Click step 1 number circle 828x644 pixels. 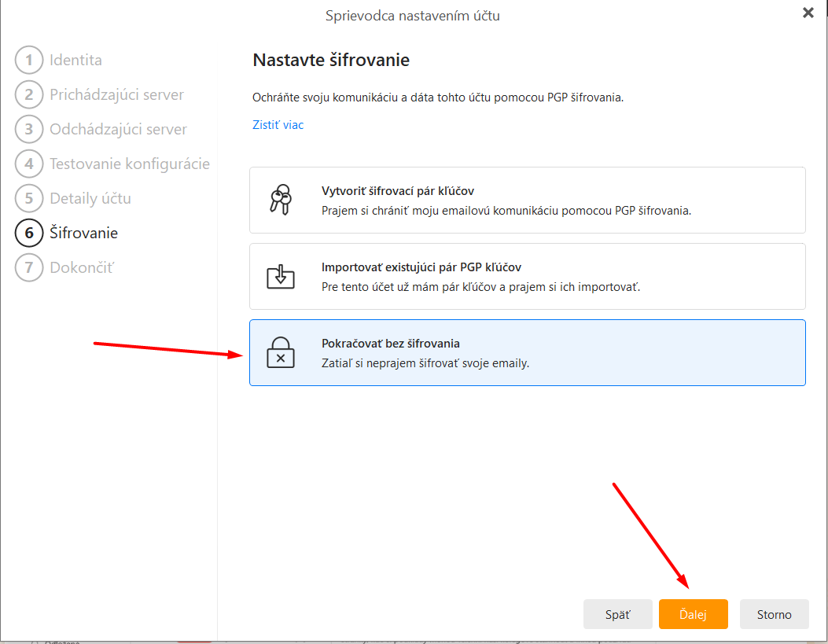29,61
